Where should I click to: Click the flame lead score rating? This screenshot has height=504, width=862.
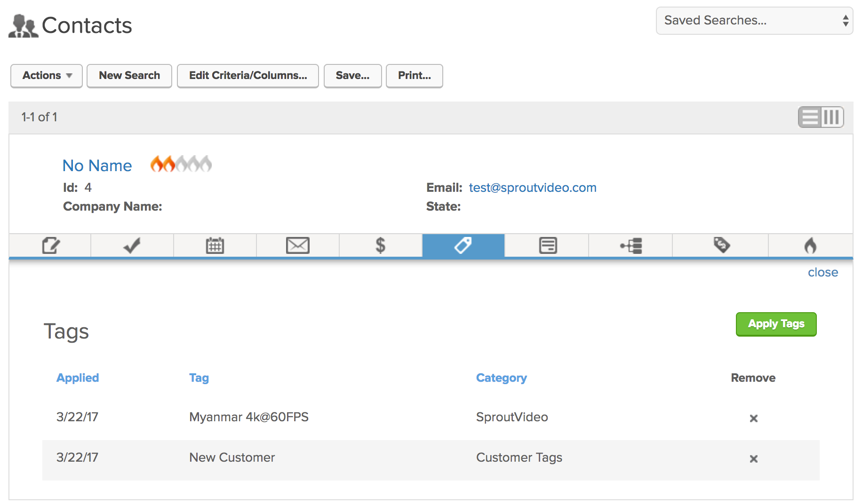click(181, 164)
